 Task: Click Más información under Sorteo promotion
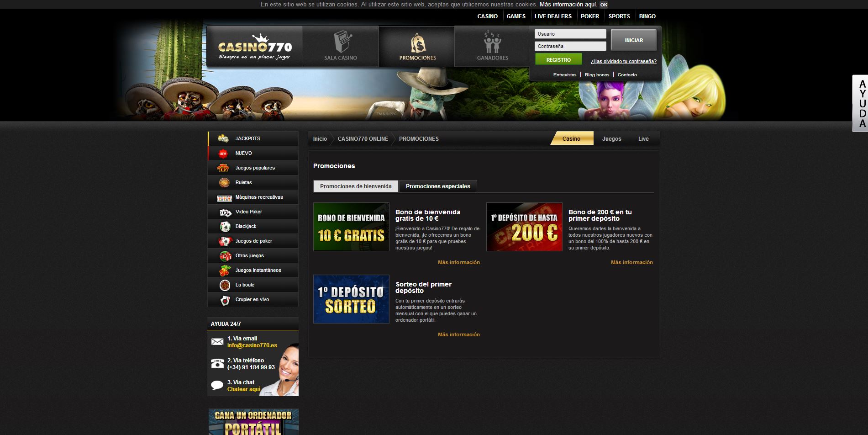click(458, 334)
